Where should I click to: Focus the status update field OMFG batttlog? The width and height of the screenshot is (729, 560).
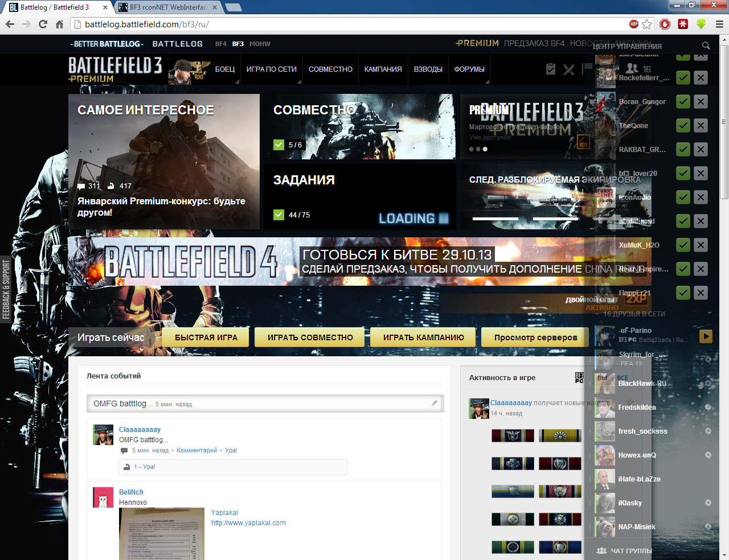click(265, 403)
